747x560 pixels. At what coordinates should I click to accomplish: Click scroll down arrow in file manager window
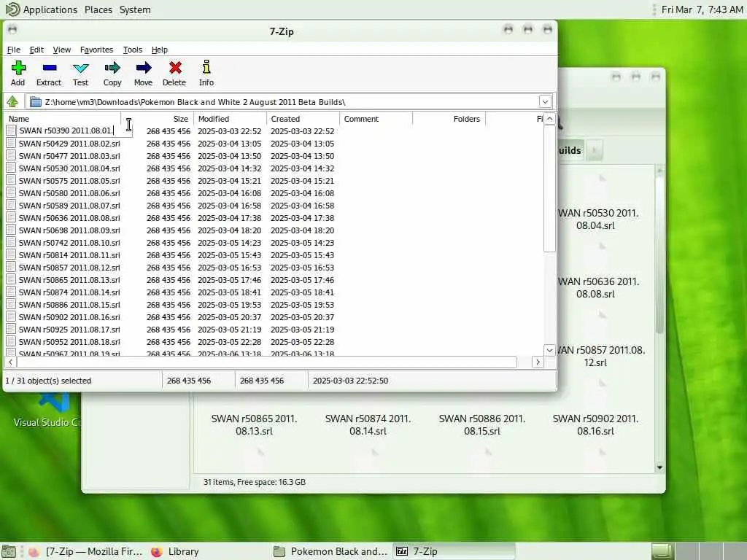pos(659,467)
